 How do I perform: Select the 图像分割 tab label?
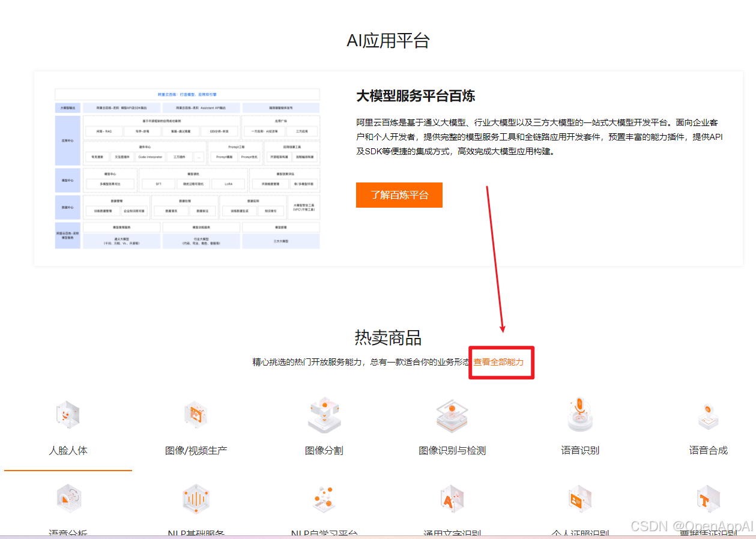coord(324,450)
